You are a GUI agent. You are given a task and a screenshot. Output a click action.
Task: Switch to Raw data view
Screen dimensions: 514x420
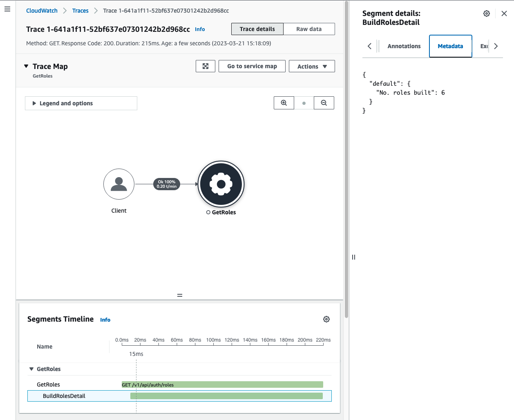click(309, 29)
